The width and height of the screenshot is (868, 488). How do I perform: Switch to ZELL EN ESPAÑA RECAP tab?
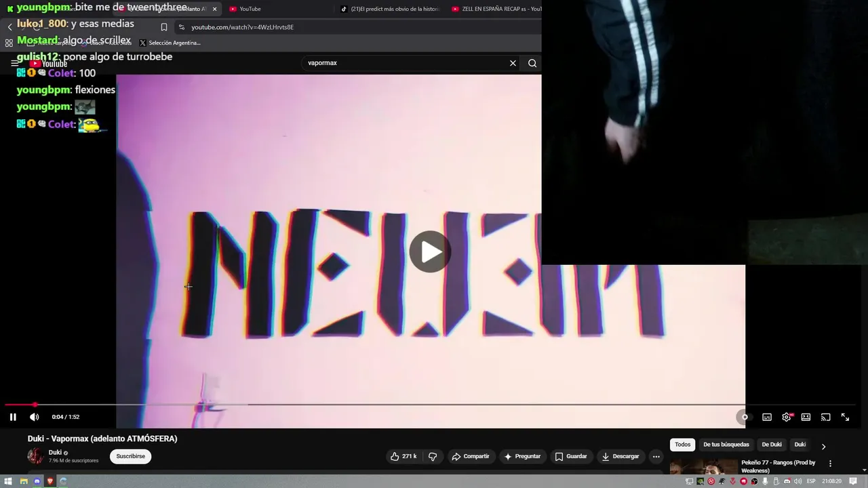click(495, 9)
